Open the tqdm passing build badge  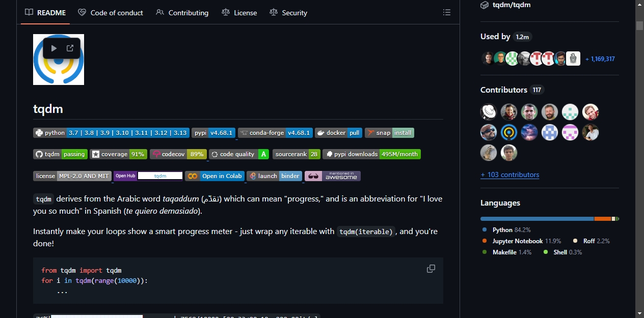[x=60, y=154]
